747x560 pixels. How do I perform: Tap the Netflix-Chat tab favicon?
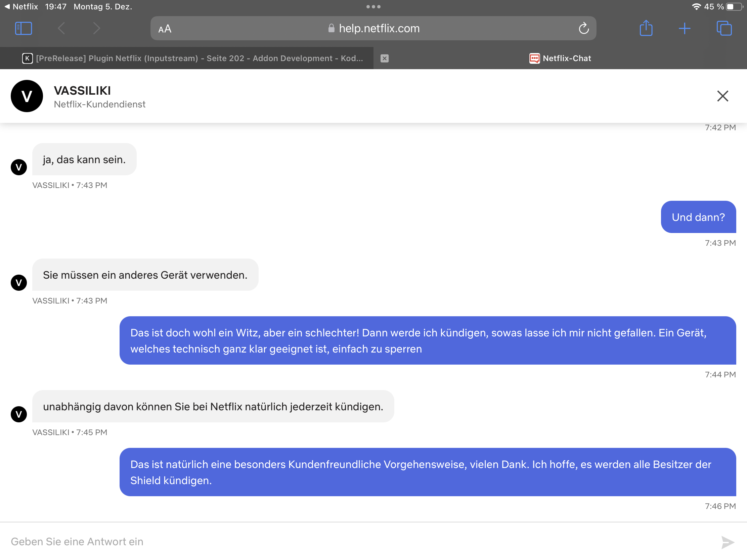(534, 58)
